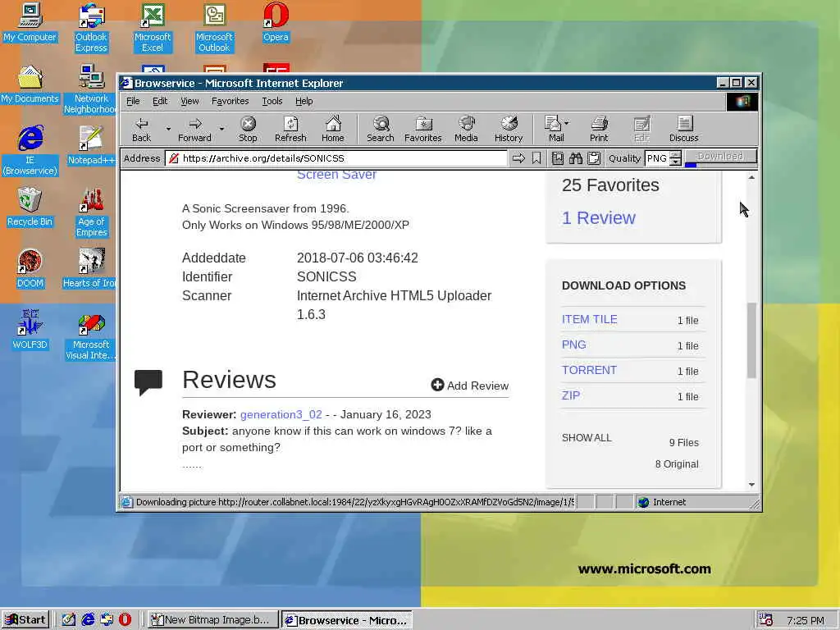Refresh the current page
This screenshot has width=840, height=630.
[290, 129]
